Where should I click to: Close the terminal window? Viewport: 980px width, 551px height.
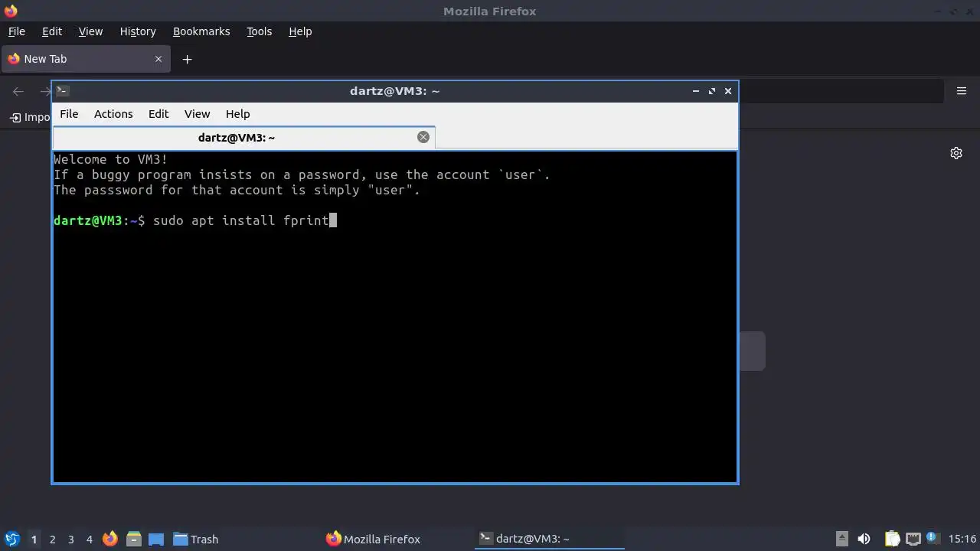click(x=728, y=91)
